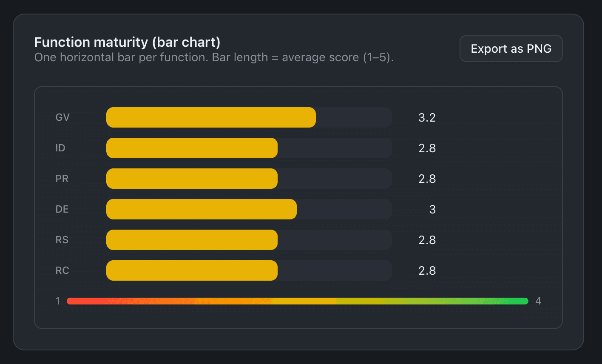Click the DE function label
Viewport: 602px width, 364px height.
pyautogui.click(x=62, y=209)
